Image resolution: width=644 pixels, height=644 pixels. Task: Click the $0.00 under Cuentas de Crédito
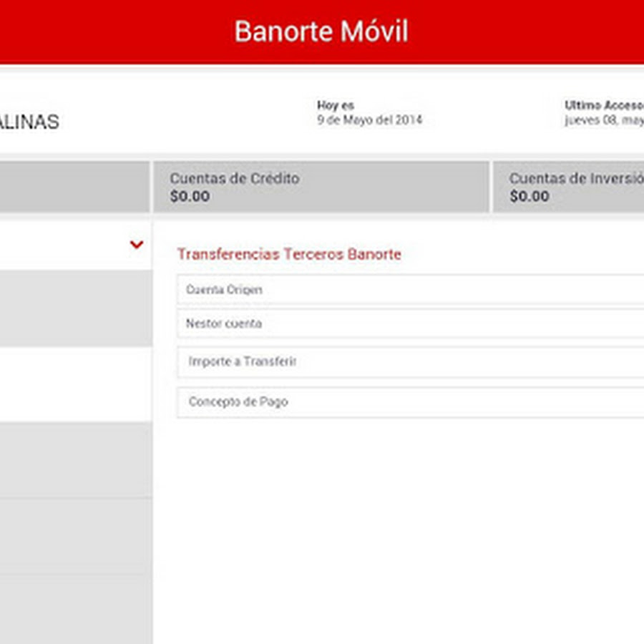click(190, 196)
